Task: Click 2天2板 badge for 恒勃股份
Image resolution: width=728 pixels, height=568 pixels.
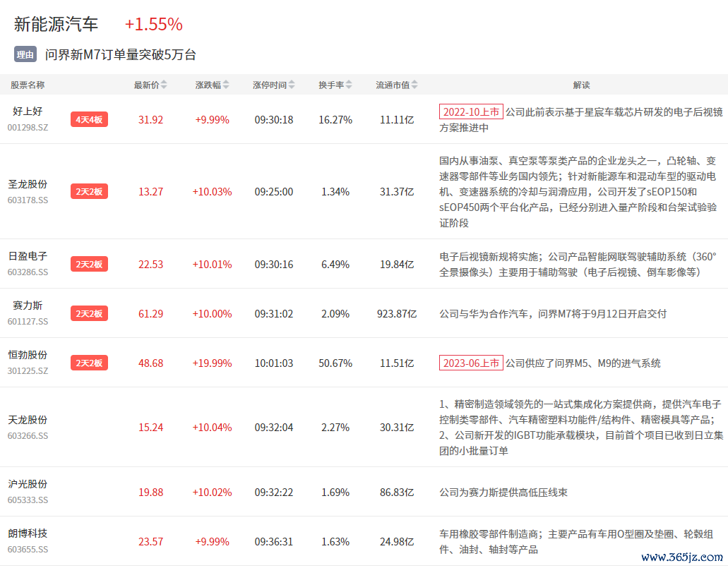Action: (89, 363)
